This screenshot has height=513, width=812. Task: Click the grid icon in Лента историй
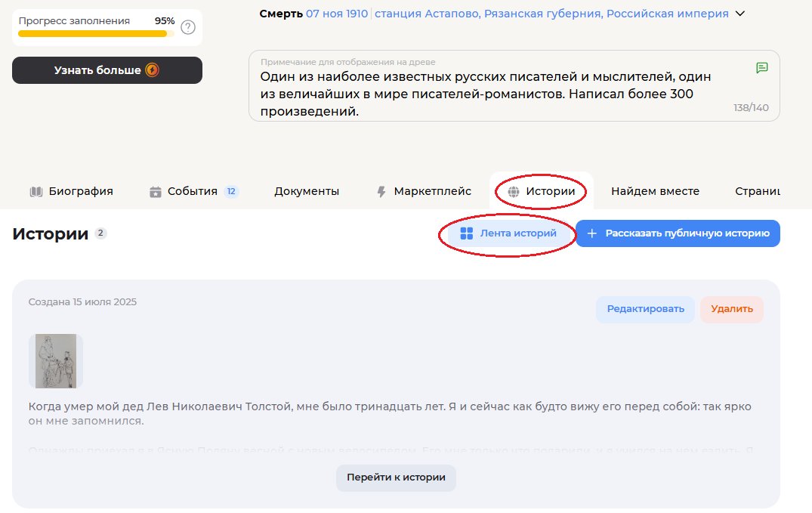(x=467, y=233)
